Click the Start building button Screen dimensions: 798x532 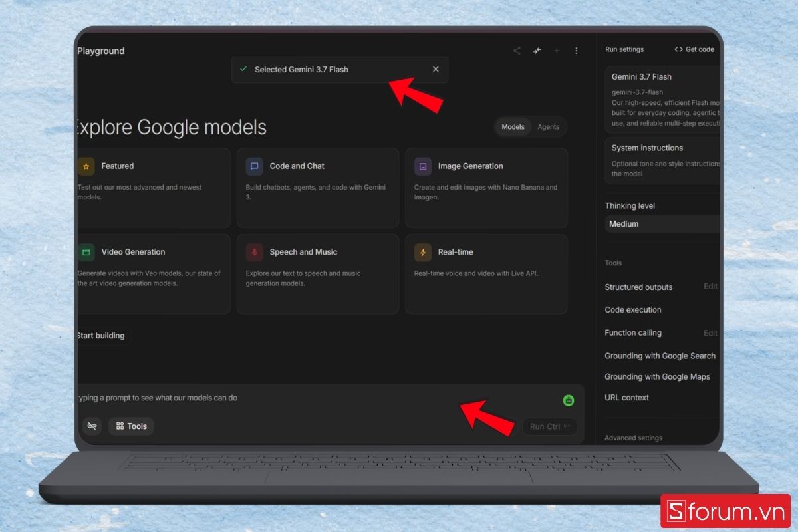(104, 336)
